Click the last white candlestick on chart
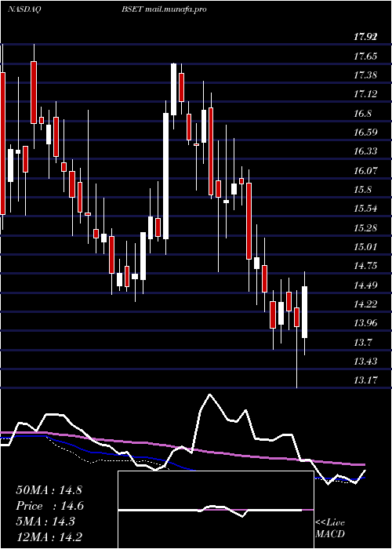Screen dimensions: 392x549 (x=304, y=312)
